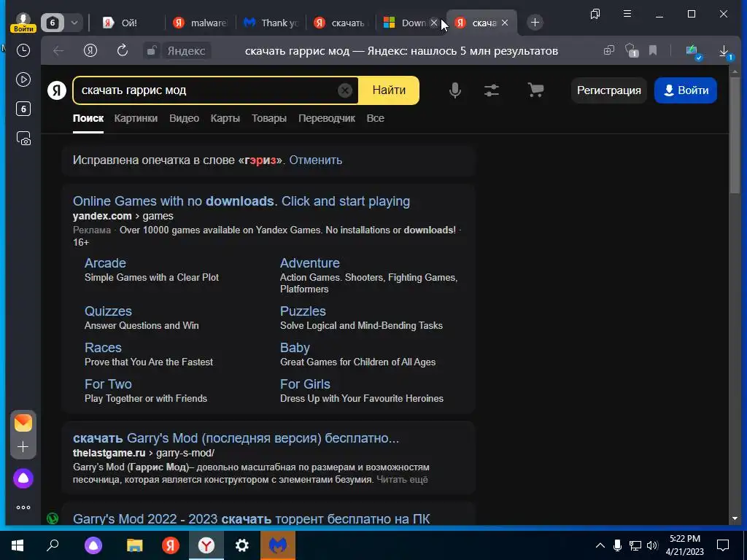The image size is (747, 560).
Task: Open the tab groups collections icon in title bar
Action: click(595, 14)
